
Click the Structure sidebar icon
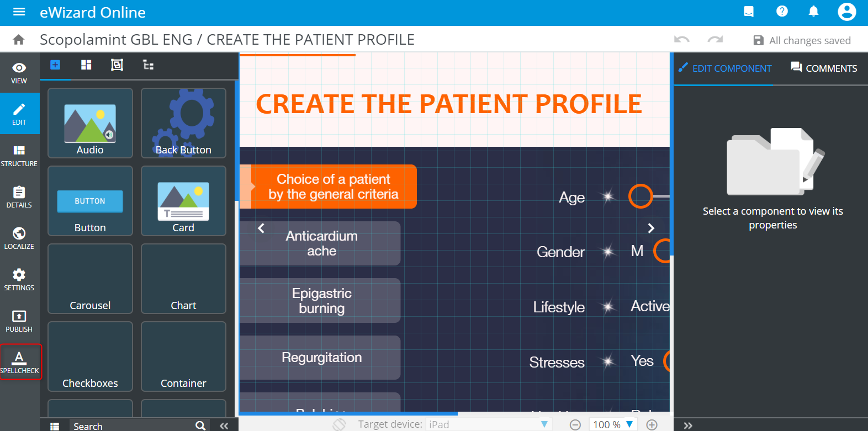[x=19, y=155]
